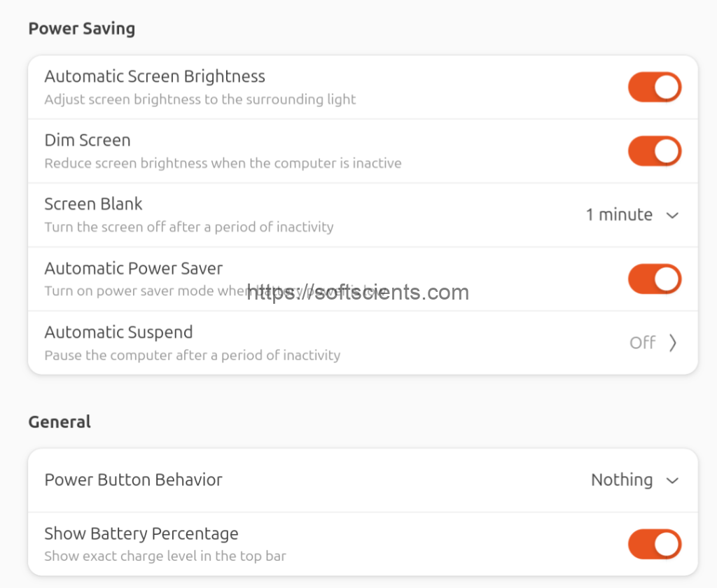
Task: Open the "1 minute" Screen Blank dropdown
Action: click(619, 215)
